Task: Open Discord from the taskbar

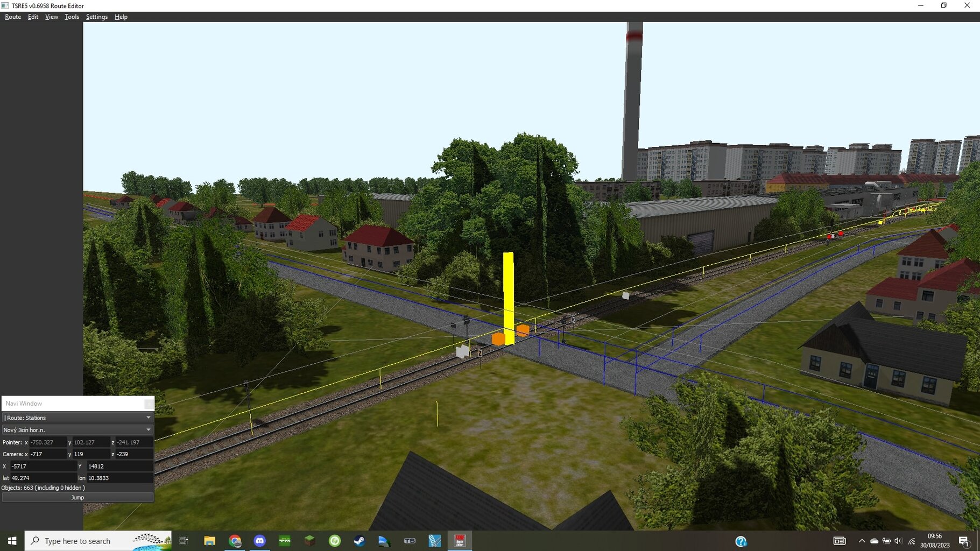Action: tap(260, 541)
